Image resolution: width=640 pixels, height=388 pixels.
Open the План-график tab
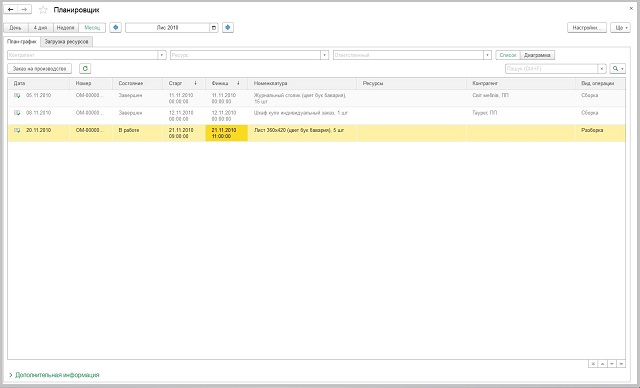pyautogui.click(x=22, y=42)
